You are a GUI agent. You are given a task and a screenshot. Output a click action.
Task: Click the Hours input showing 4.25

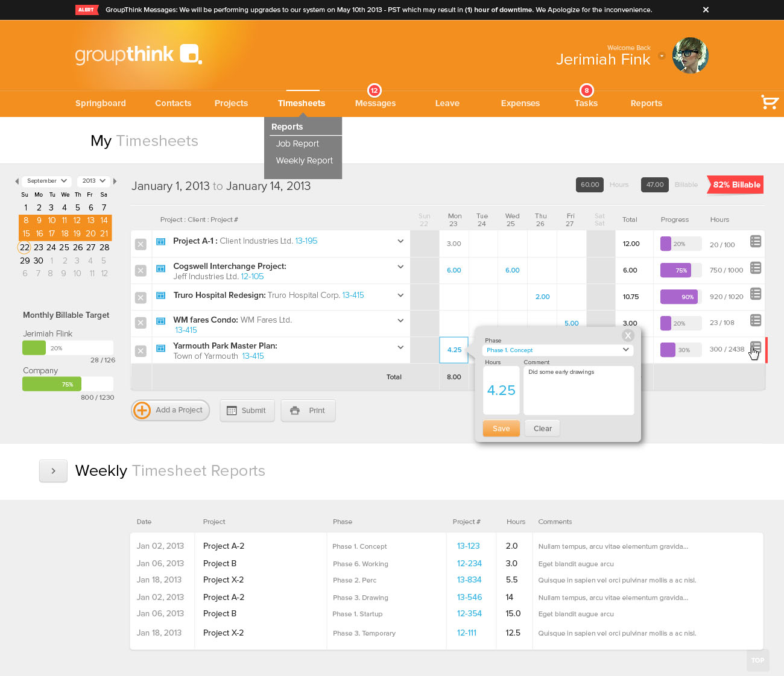tap(501, 390)
